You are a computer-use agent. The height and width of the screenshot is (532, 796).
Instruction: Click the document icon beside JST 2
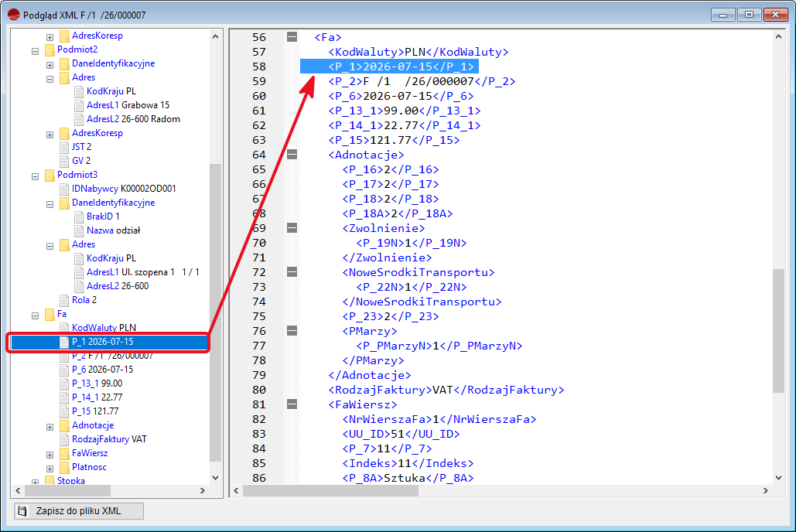click(64, 147)
